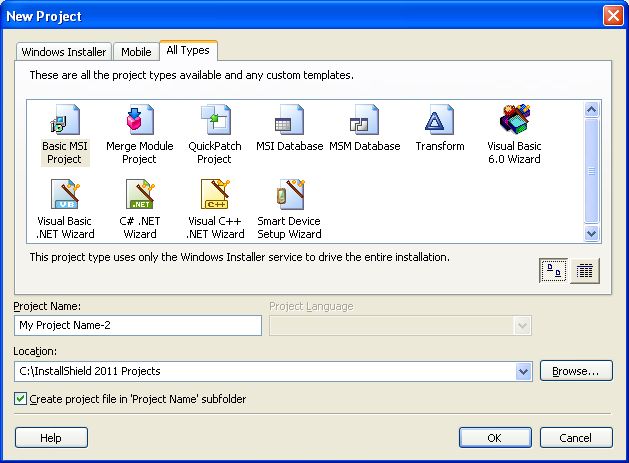
Task: Choose the Visual C++ .NET Wizard icon
Action: pos(215,194)
